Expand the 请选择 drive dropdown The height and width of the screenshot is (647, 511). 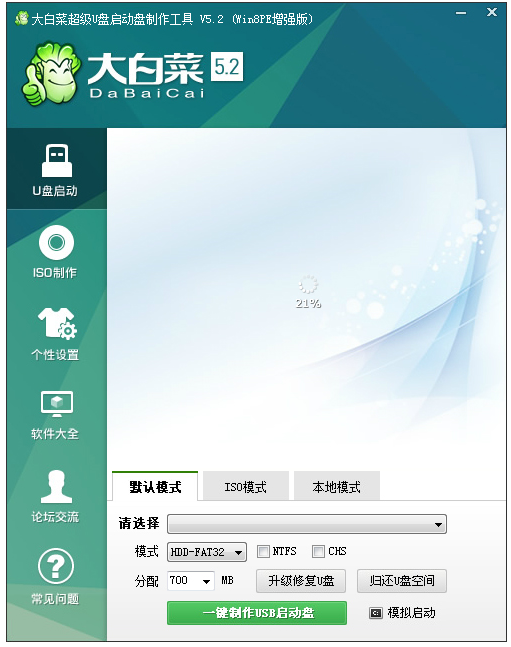307,524
